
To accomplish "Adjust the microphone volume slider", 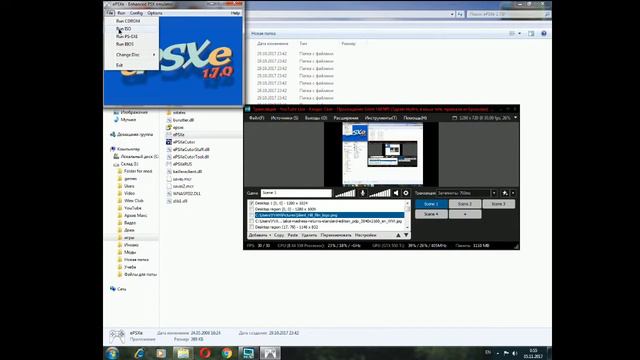I will tap(345, 193).
